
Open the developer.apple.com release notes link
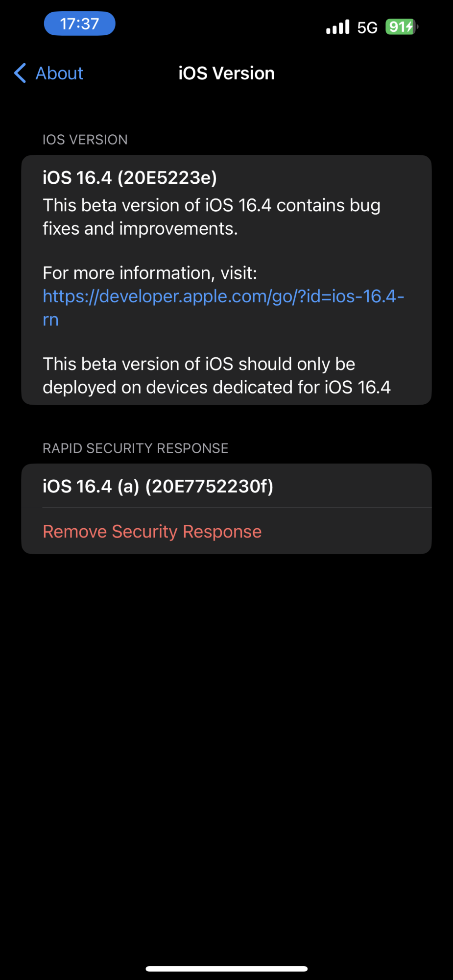tap(223, 296)
